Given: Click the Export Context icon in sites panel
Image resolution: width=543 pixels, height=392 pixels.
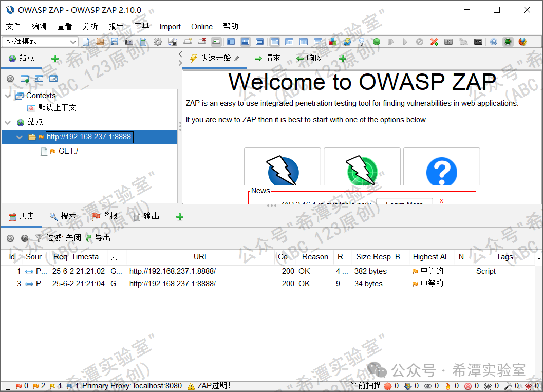Looking at the screenshot, I should point(53,79).
